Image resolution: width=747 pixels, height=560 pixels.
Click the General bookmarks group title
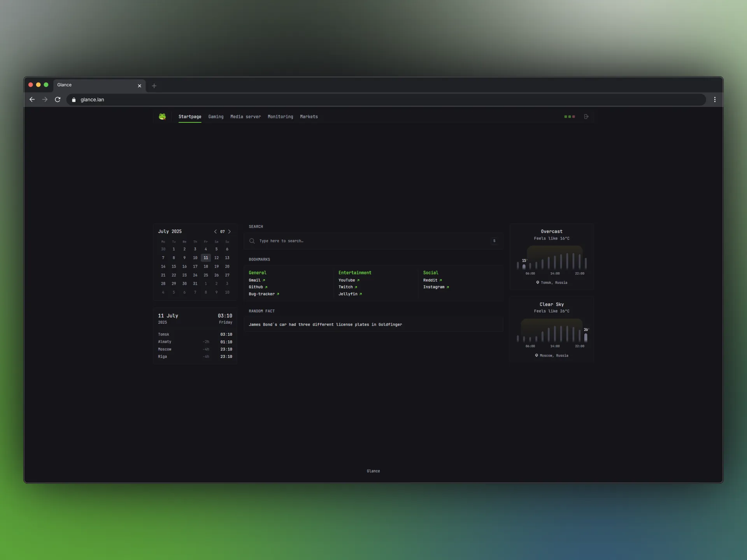point(258,273)
